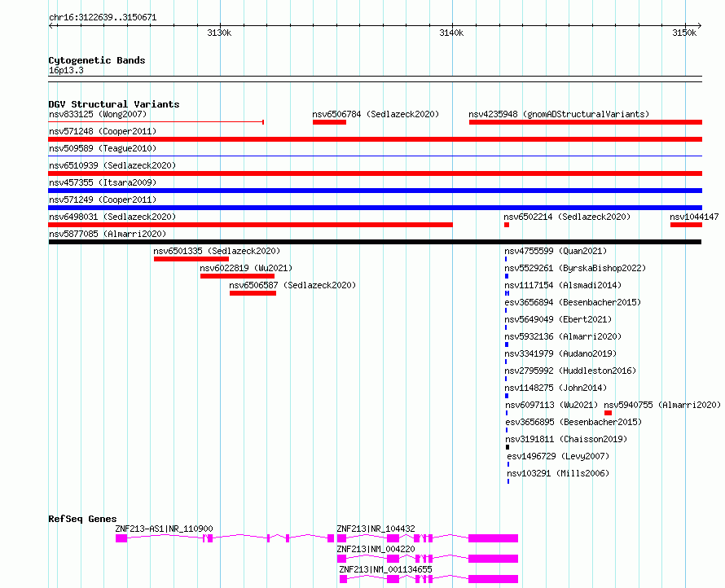Screen dimensions: 725x588
Task: Click nsv103291 (Mills2006) variant label
Action: click(x=558, y=473)
